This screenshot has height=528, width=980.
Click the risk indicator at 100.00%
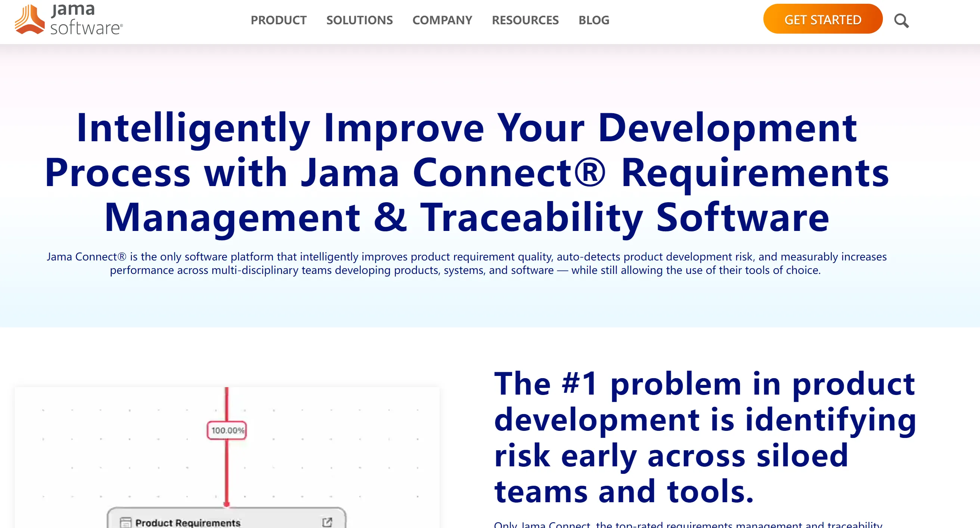226,430
